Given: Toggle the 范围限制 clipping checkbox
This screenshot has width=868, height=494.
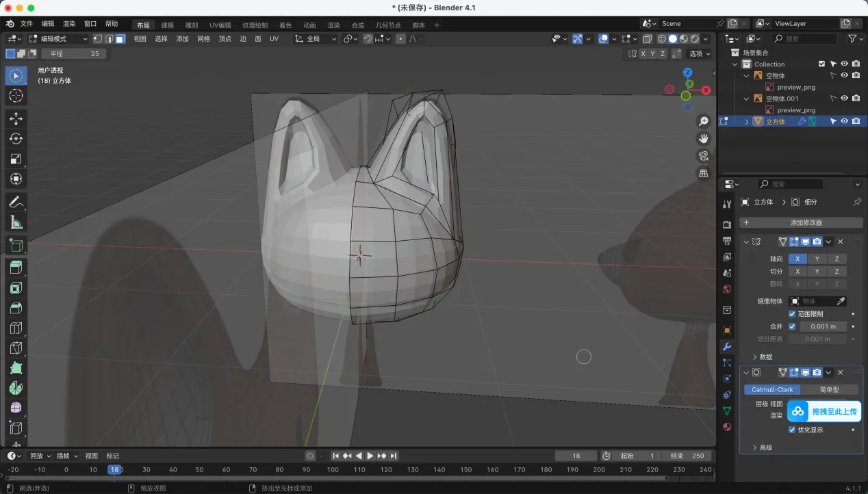Looking at the screenshot, I should tap(792, 314).
